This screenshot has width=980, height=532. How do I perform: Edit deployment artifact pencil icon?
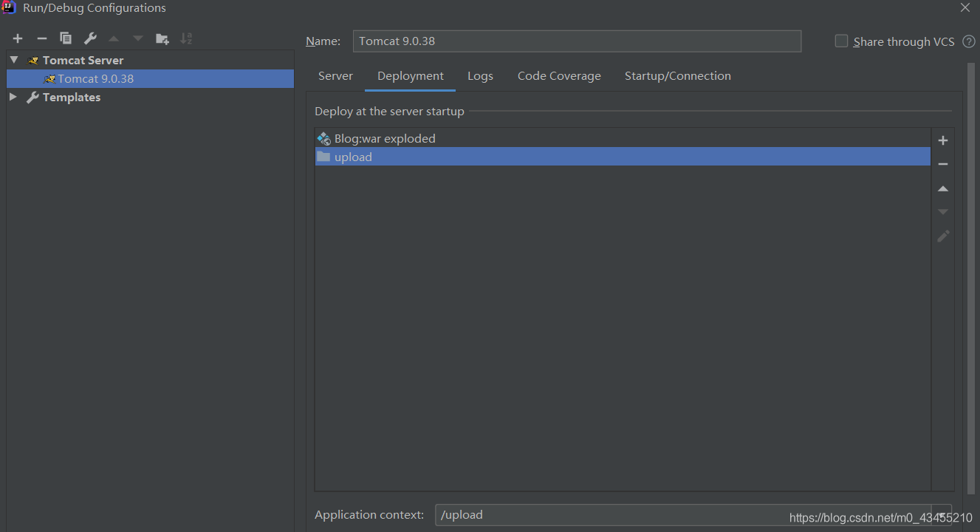pyautogui.click(x=943, y=236)
